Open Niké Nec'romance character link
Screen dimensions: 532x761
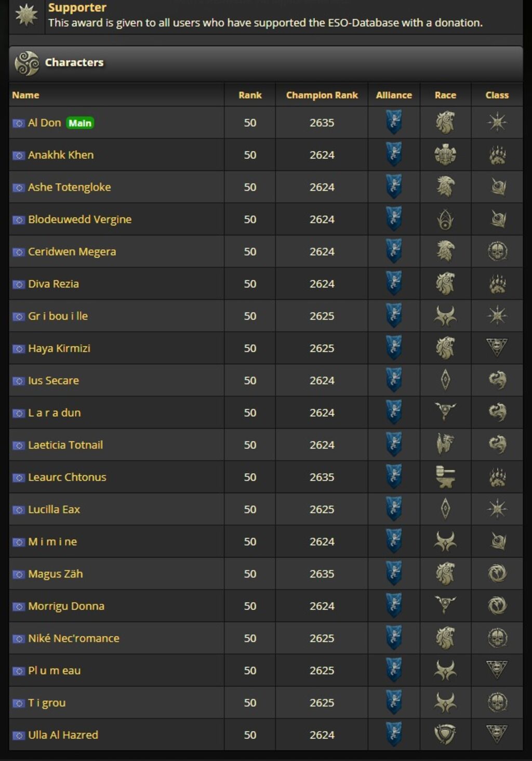pos(74,638)
